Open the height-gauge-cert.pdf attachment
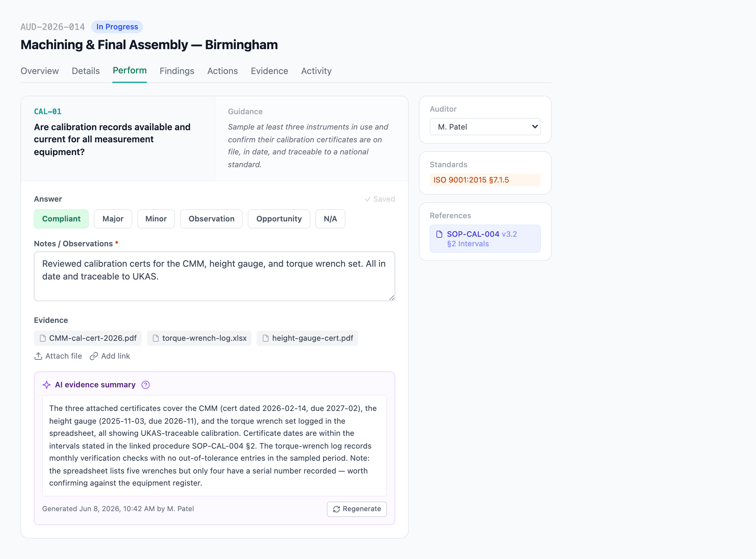Screen dimensions: 756x559 [307, 338]
